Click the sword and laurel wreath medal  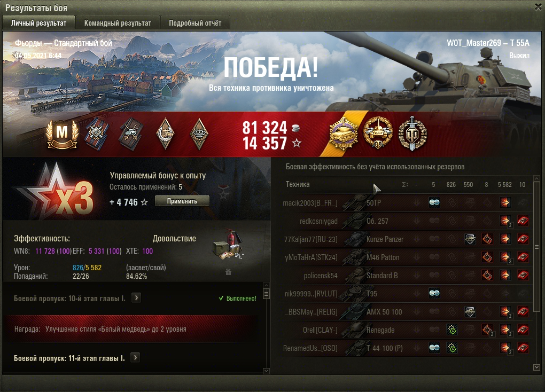(x=412, y=134)
